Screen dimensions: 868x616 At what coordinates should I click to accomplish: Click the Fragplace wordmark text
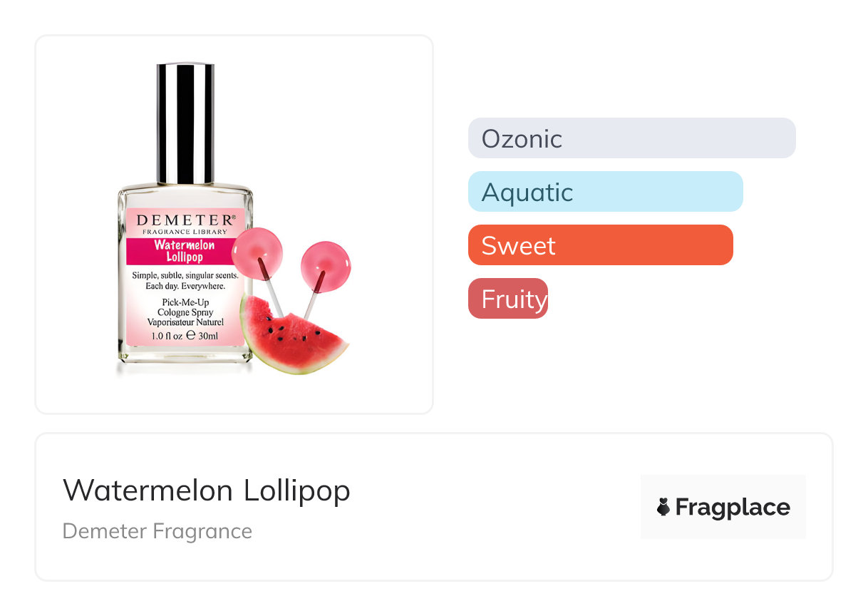click(x=732, y=507)
